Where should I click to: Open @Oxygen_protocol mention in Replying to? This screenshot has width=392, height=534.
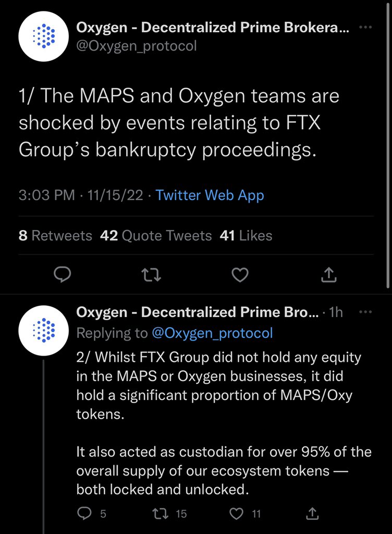pos(212,333)
